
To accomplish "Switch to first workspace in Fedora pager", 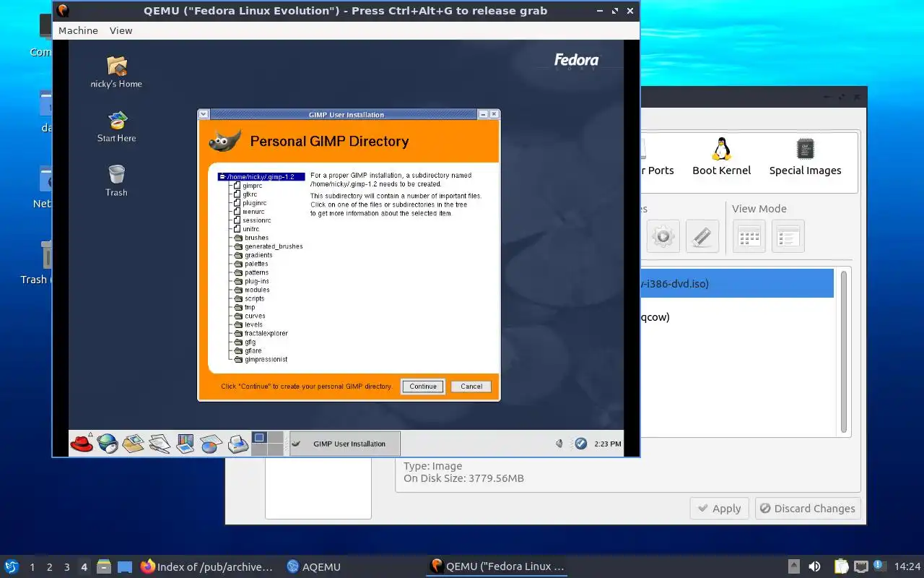I will click(x=259, y=438).
